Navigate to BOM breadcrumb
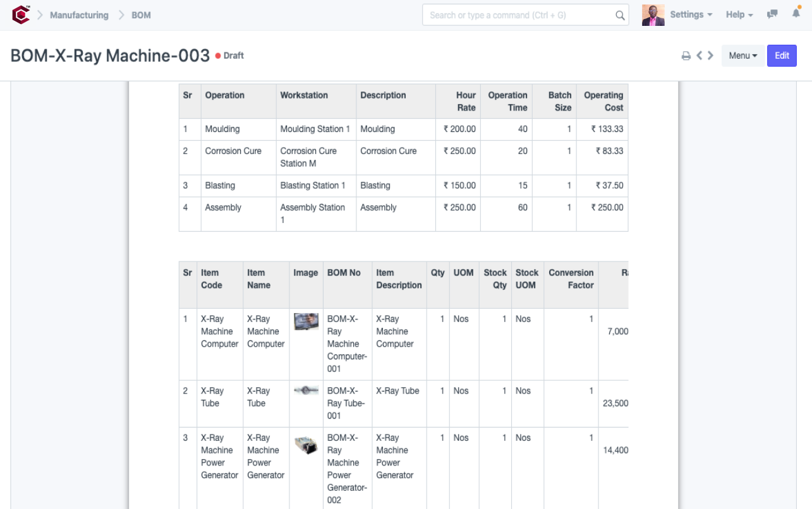 pyautogui.click(x=141, y=15)
